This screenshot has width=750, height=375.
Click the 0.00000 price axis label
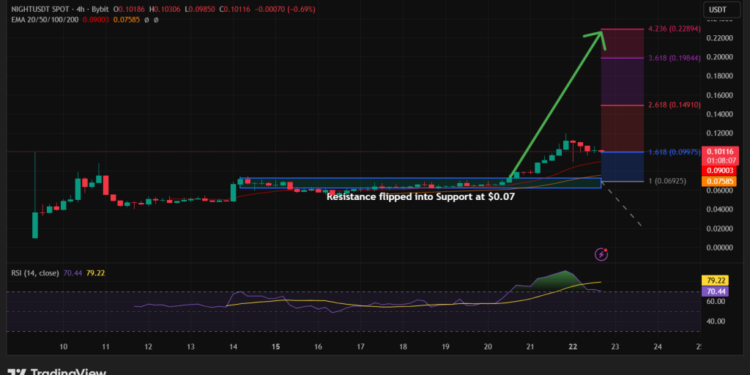pyautogui.click(x=721, y=248)
